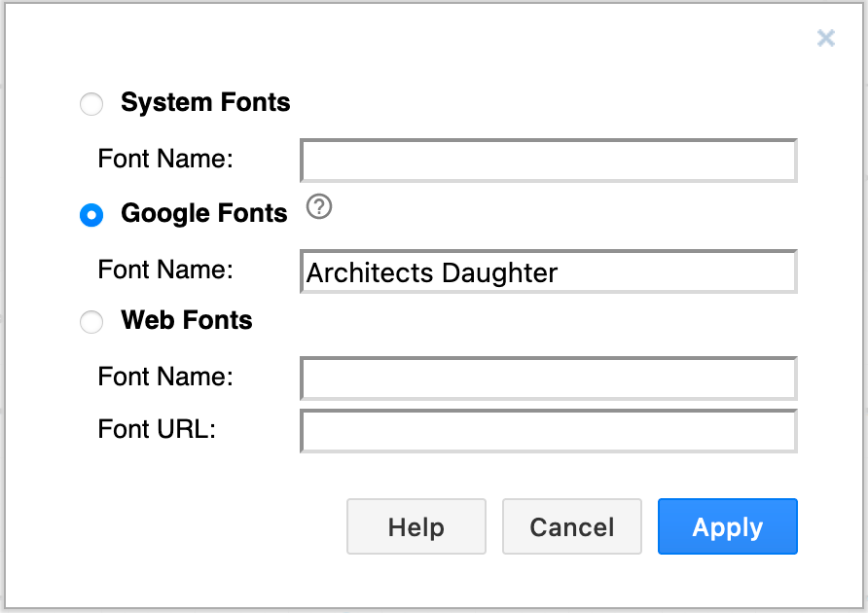Click the field containing Architects Daughter
868x613 pixels.
tap(547, 271)
